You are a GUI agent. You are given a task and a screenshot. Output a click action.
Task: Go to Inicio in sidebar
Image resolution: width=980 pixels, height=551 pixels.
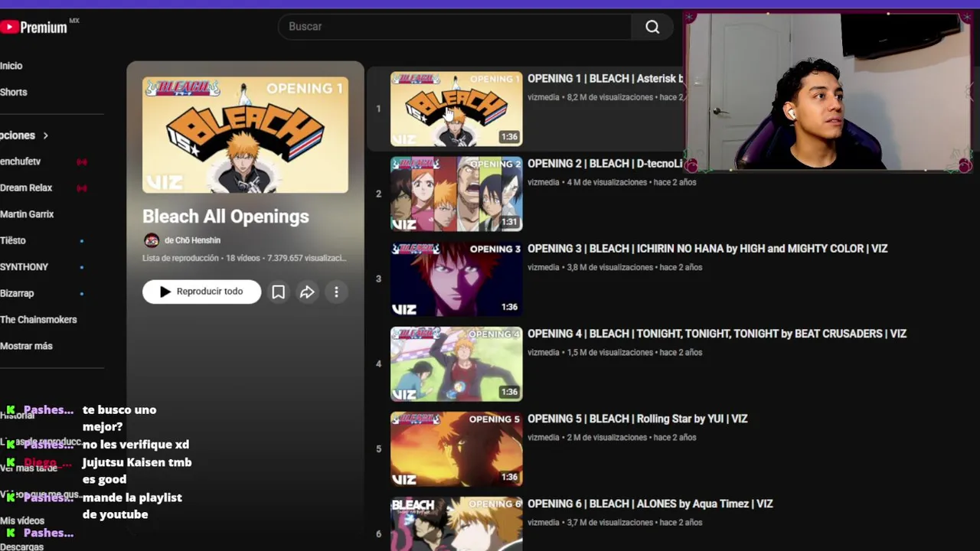click(x=11, y=66)
